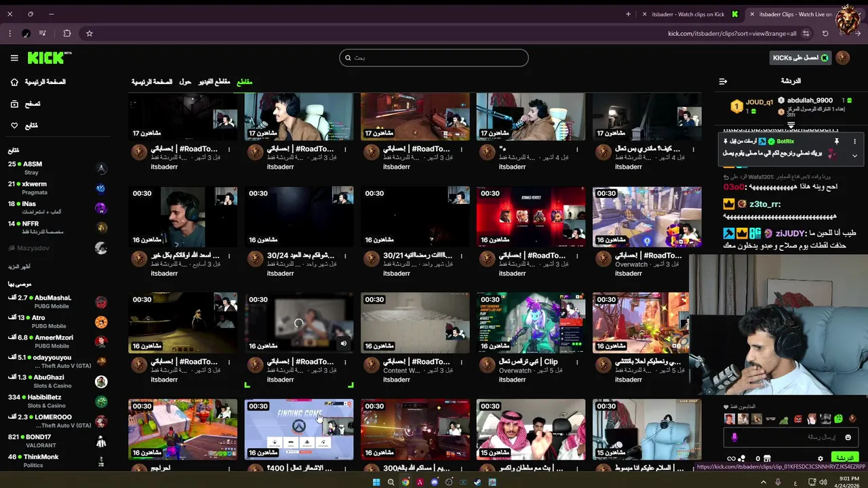
Task: Reload the page in browser
Action: [825, 33]
